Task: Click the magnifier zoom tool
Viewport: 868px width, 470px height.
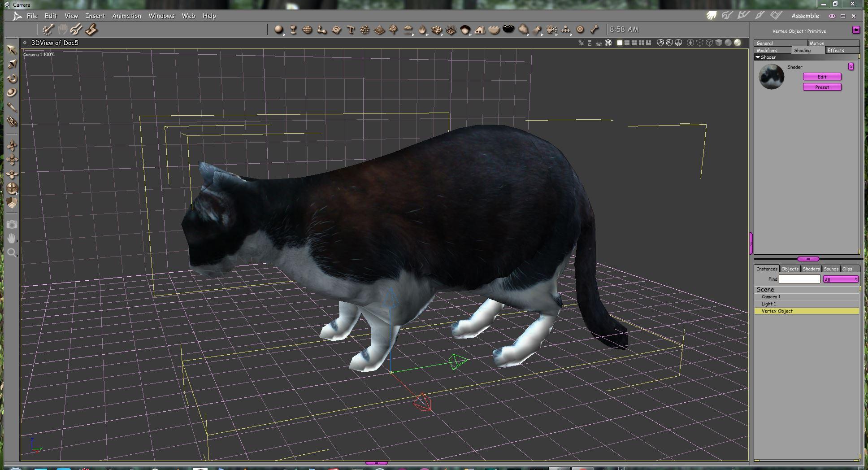Action: click(x=12, y=252)
